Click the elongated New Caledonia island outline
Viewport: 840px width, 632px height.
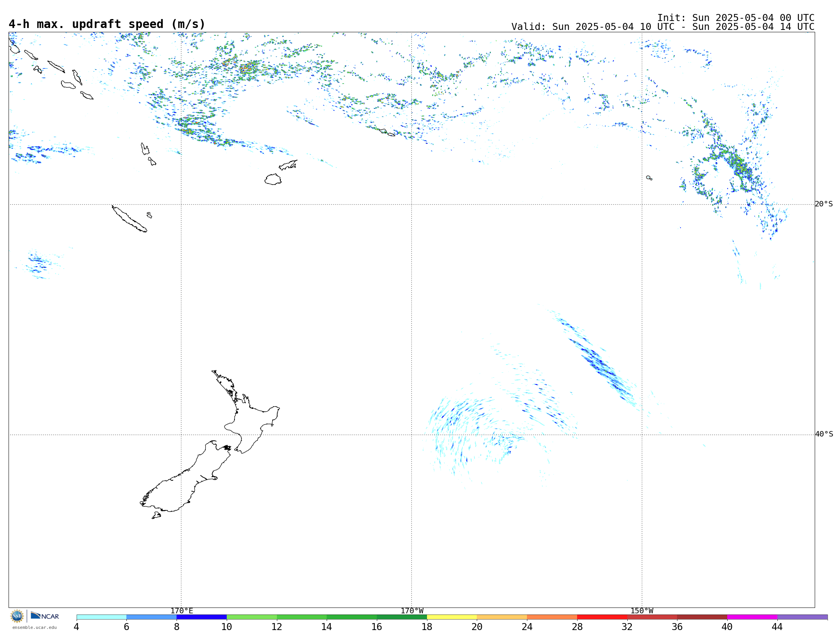pos(129,219)
